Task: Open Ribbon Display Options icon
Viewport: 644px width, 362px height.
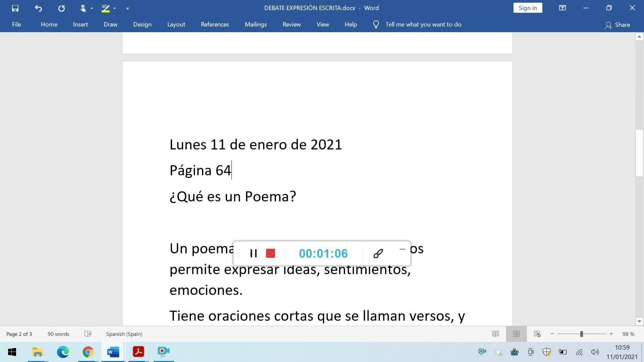Action: point(562,8)
